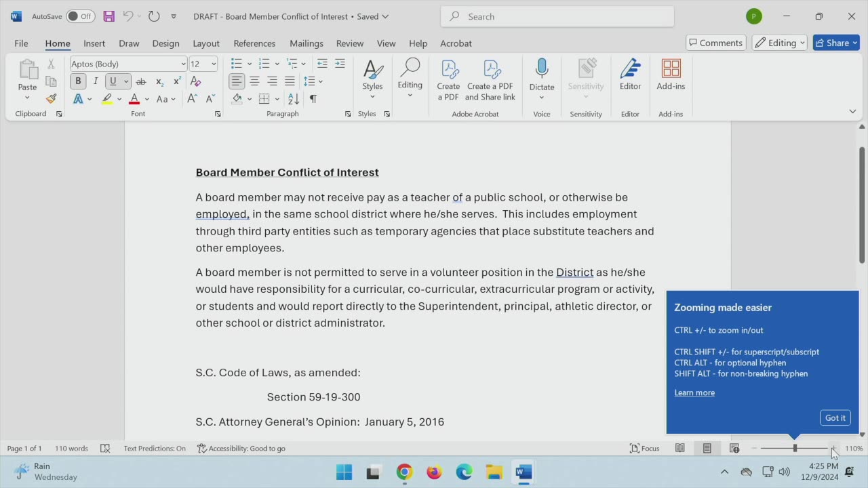Viewport: 868px width, 488px height.
Task: Open the font name dropdown
Action: [183, 64]
